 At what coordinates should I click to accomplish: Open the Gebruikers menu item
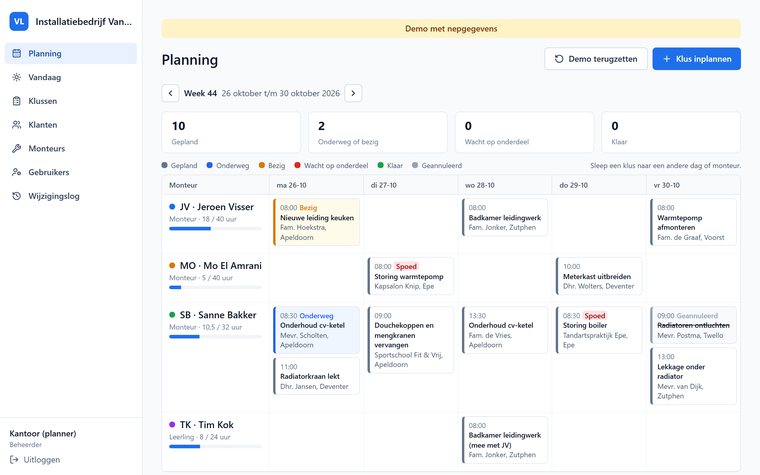click(71, 172)
